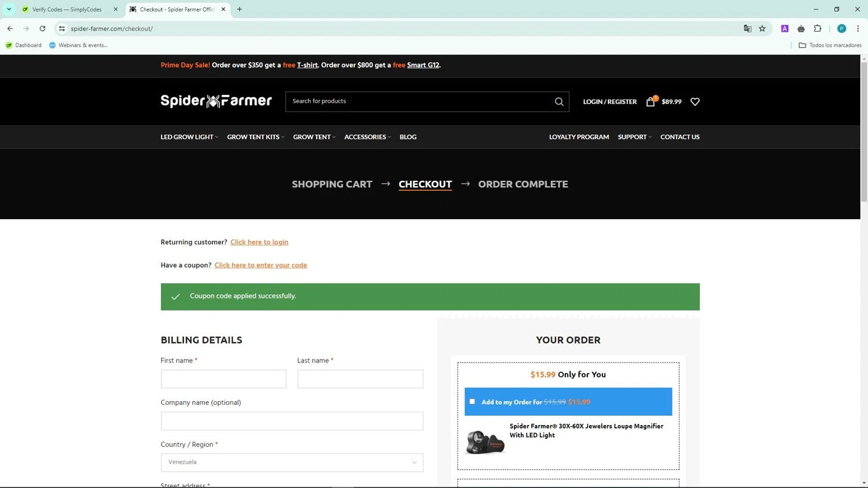Open a new browser tab
Viewport: 868px width, 488px height.
click(240, 9)
